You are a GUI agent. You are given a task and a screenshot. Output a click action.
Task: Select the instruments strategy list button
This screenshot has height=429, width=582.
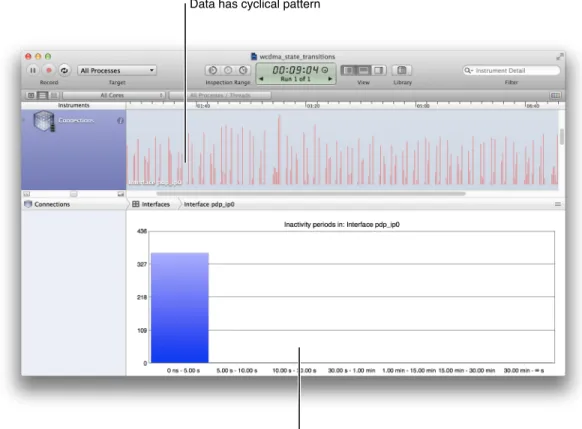click(x=43, y=95)
